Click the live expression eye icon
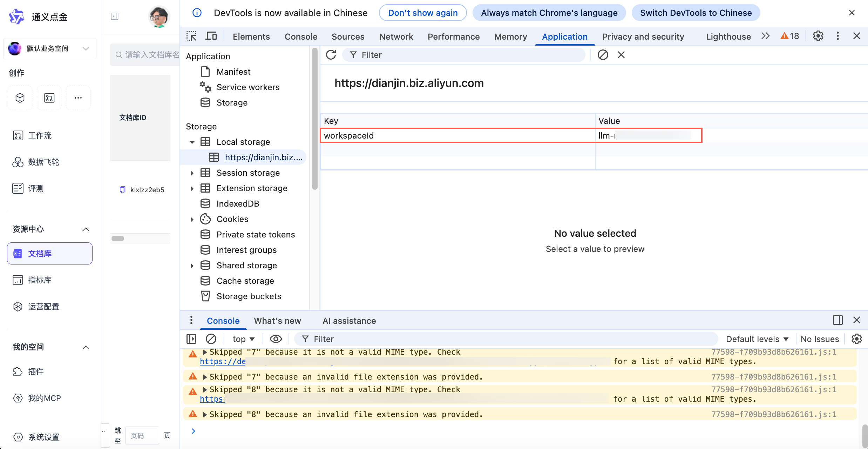Screen dimensions: 868x449 pos(276,339)
